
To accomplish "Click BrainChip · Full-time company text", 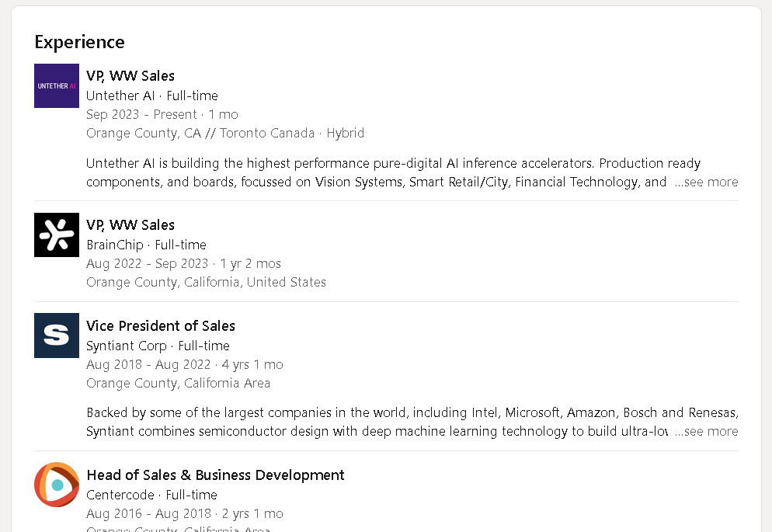I will click(146, 245).
